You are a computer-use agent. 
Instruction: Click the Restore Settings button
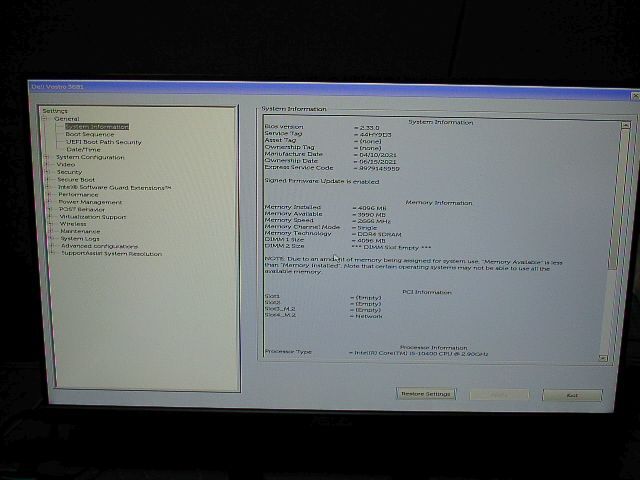tap(426, 394)
